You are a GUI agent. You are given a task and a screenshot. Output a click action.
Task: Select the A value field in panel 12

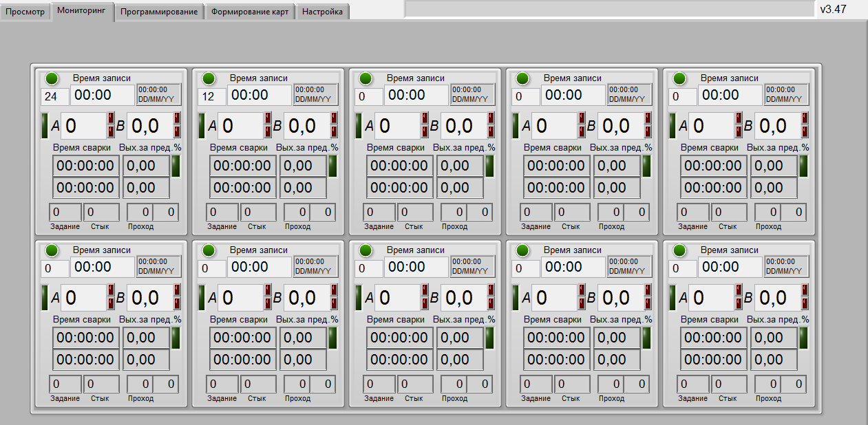coord(240,126)
